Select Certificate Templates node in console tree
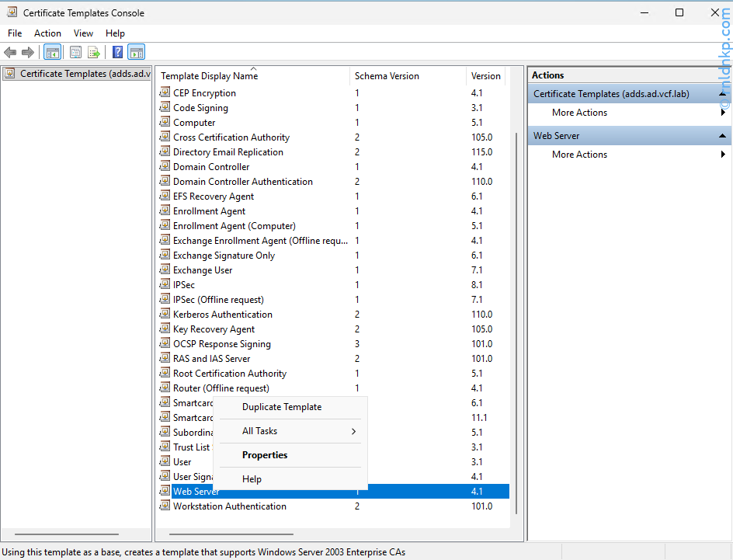Viewport: 733px width, 560px height. tap(78, 74)
